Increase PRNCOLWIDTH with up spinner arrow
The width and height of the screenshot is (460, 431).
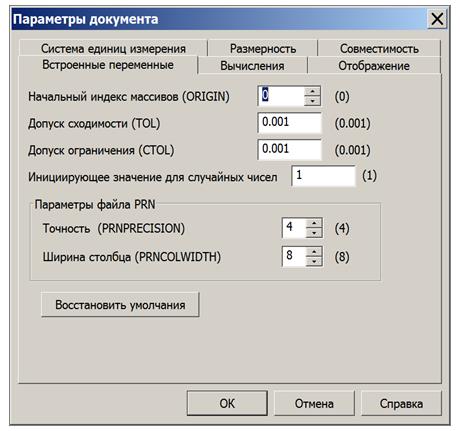click(314, 251)
